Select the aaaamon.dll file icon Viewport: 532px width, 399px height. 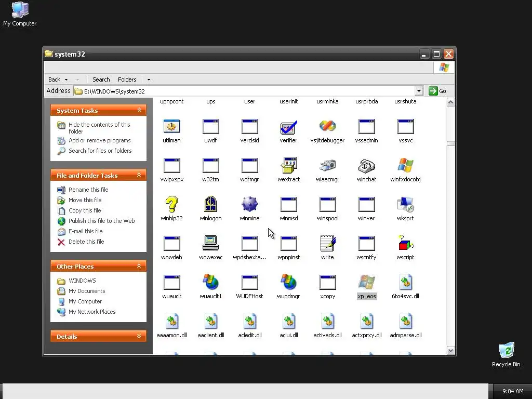171,322
